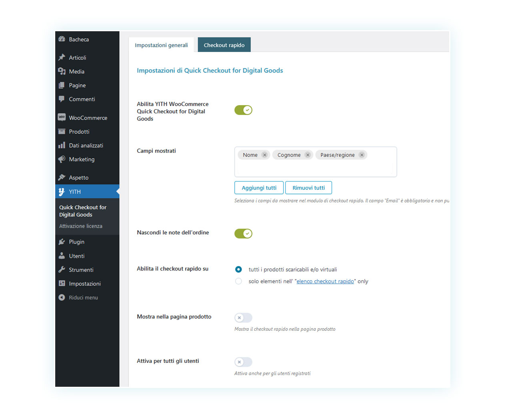This screenshot has width=520, height=420.
Task: Click the Riduci menu collapse arrow icon
Action: (x=62, y=297)
